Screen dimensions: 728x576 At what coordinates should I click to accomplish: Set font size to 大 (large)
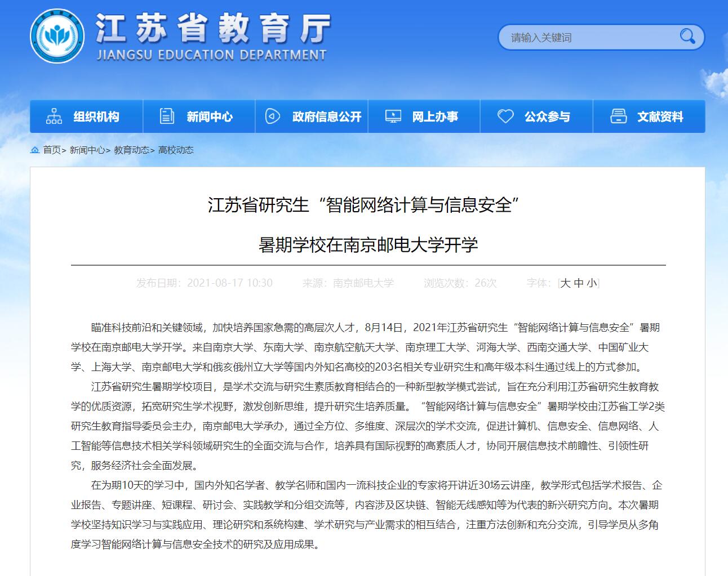[x=565, y=283]
